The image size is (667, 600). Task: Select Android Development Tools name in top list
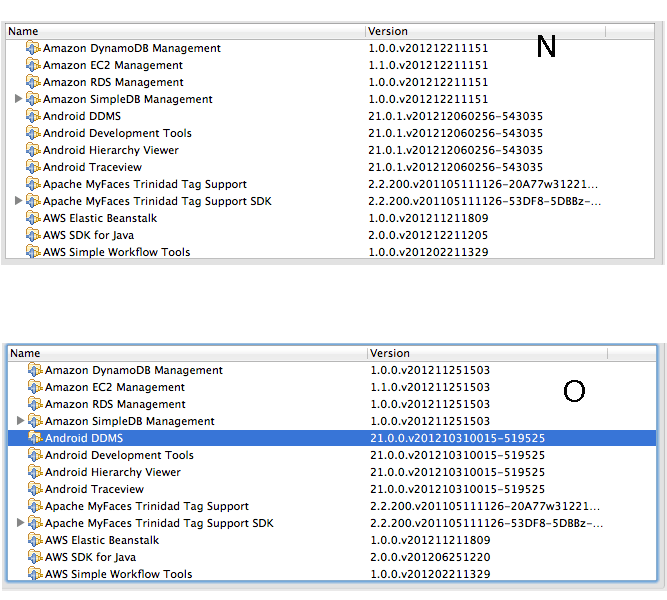point(117,134)
